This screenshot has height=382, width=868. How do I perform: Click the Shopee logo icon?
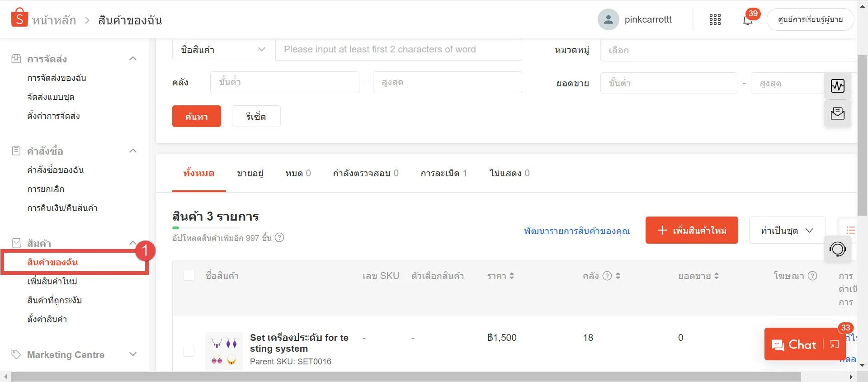19,18
